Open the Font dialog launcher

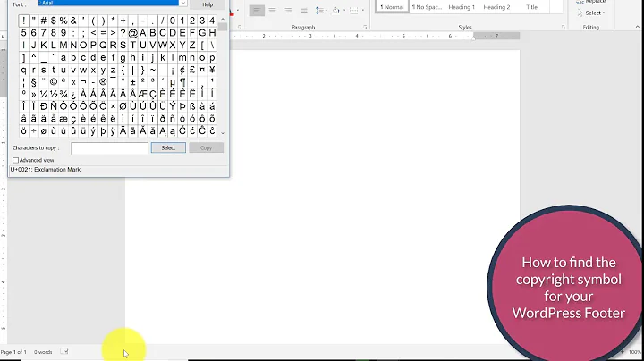tap(240, 27)
